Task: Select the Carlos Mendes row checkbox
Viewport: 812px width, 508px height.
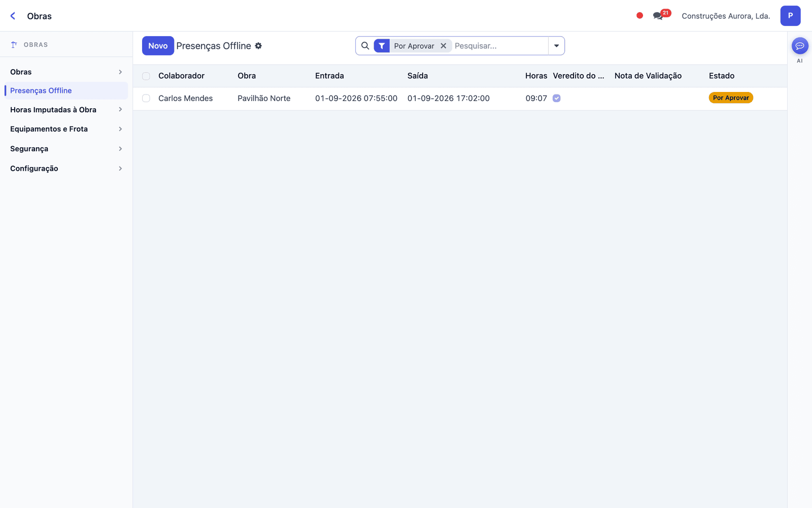Action: coord(146,99)
